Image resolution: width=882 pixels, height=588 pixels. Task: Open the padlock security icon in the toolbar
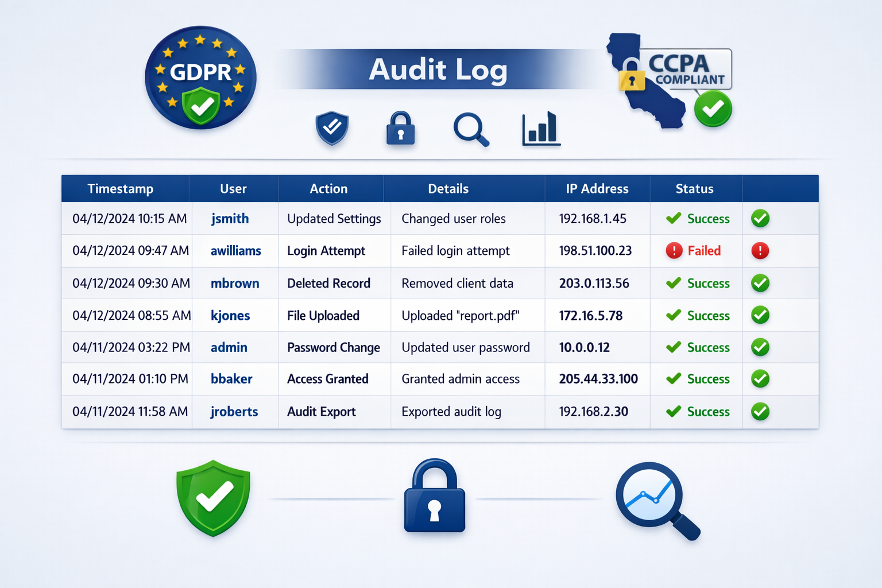[401, 128]
